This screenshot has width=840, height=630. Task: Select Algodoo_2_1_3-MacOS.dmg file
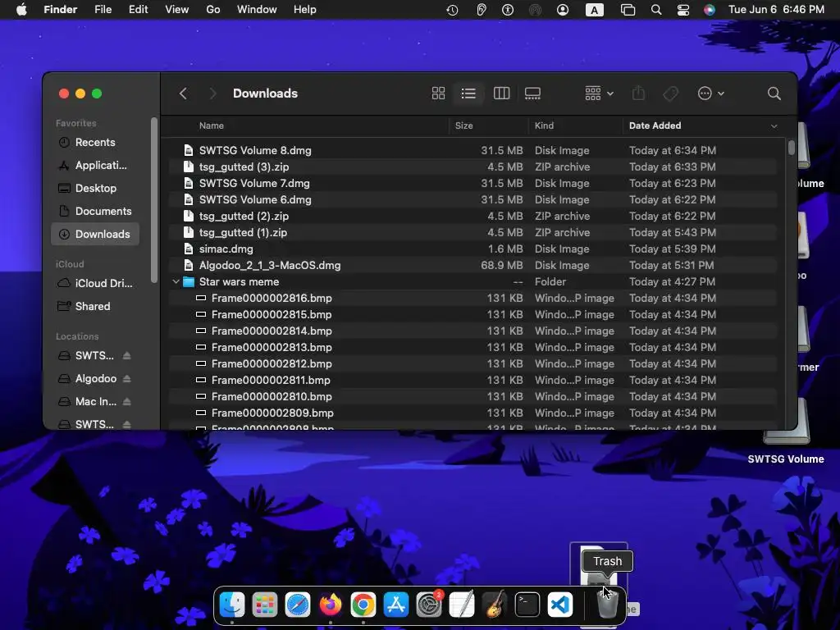[472, 265]
